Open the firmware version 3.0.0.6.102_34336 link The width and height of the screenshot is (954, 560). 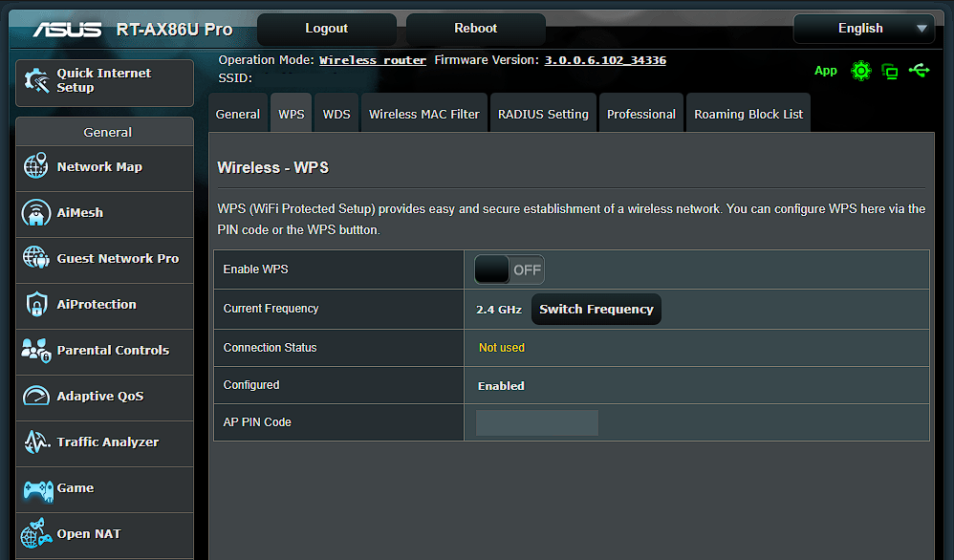click(x=604, y=59)
